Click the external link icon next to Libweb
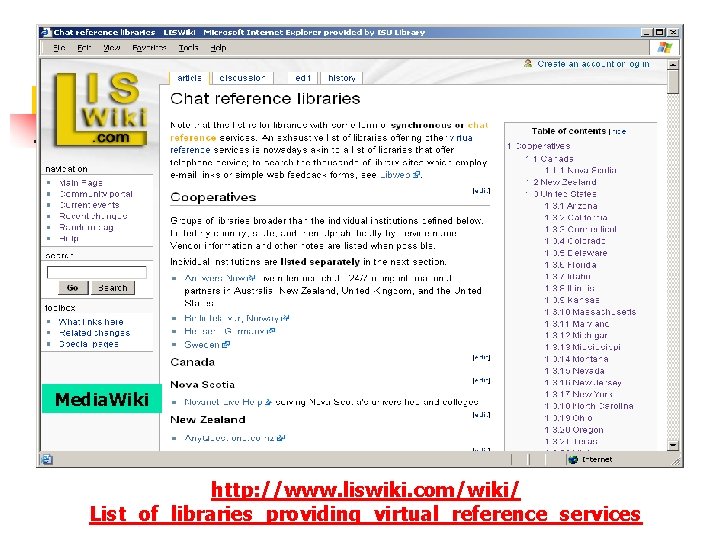 [416, 174]
